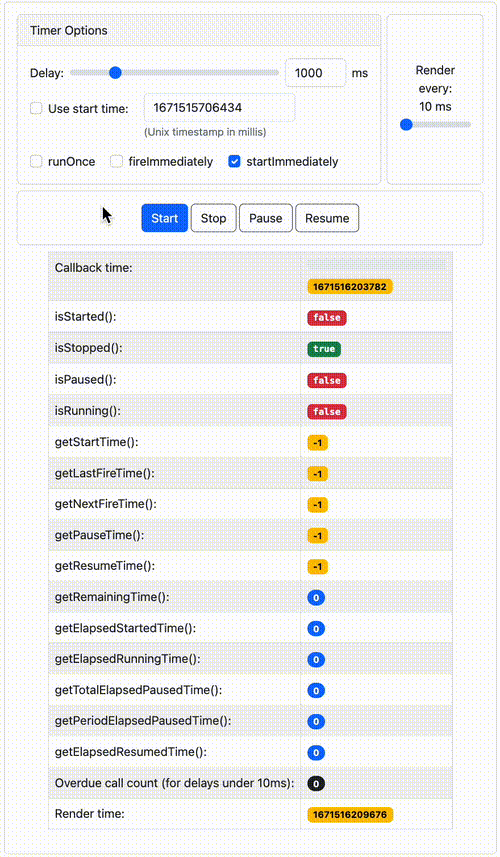
Task: Enable the runOnce checkbox
Action: point(36,161)
